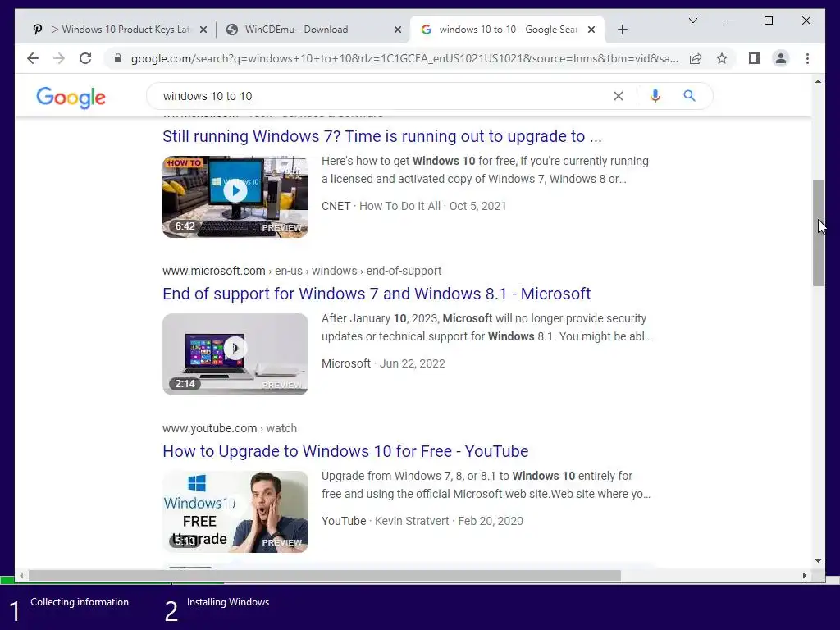View site lock information

[118, 58]
